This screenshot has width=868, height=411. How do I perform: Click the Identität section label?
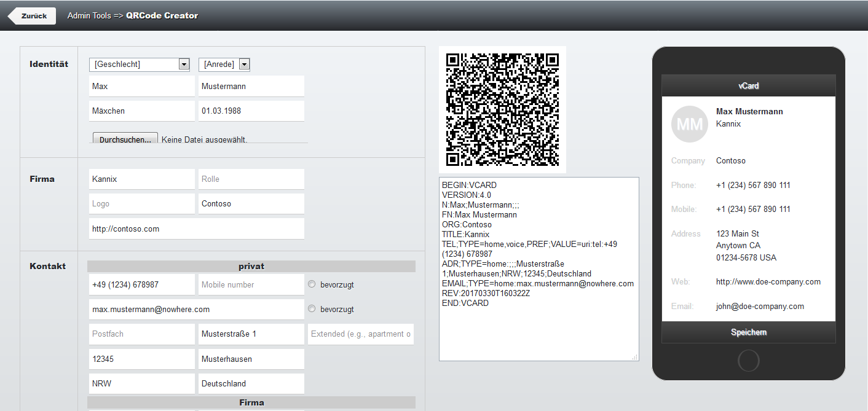(x=49, y=64)
